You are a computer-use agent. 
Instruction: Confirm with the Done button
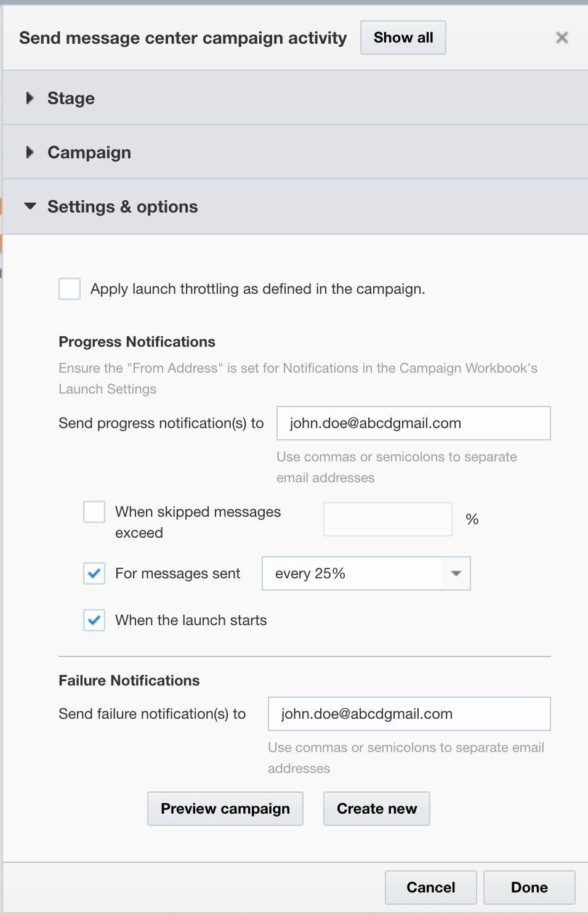[x=530, y=888]
